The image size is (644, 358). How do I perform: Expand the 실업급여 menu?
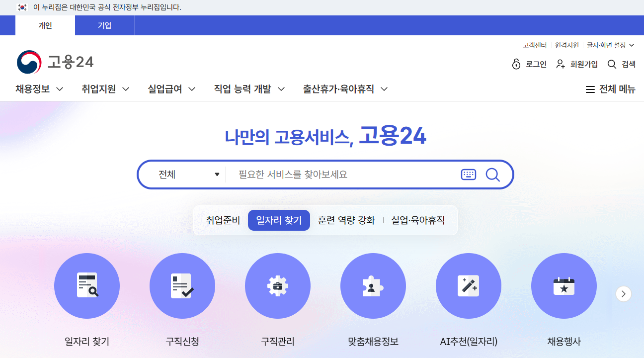click(172, 89)
